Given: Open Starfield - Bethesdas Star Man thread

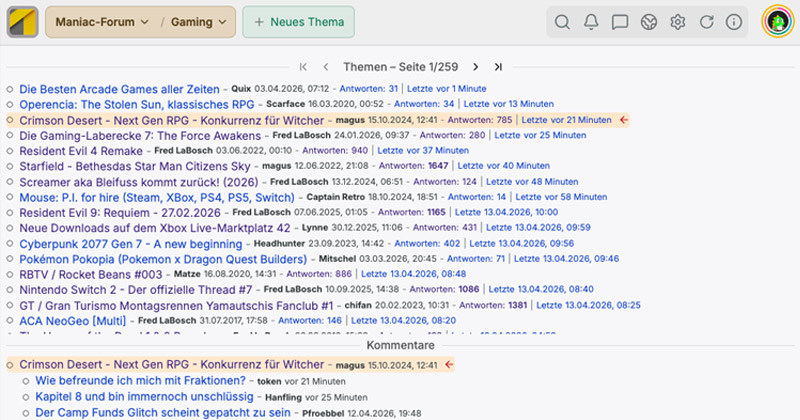Looking at the screenshot, I should 135,166.
